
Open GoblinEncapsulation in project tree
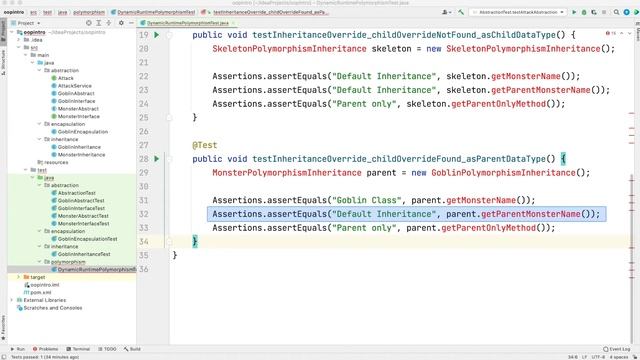[x=80, y=132]
